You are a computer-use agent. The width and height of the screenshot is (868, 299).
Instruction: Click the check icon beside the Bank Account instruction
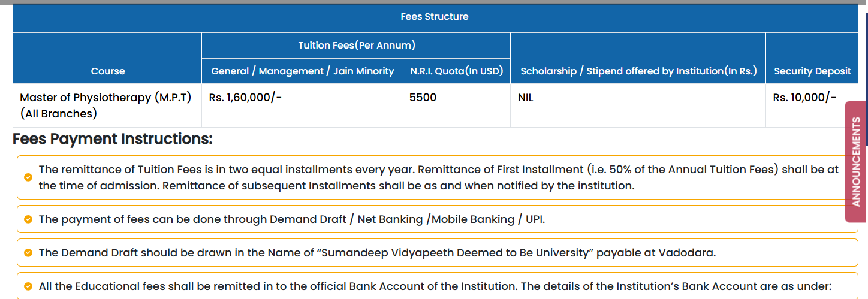[x=28, y=286]
